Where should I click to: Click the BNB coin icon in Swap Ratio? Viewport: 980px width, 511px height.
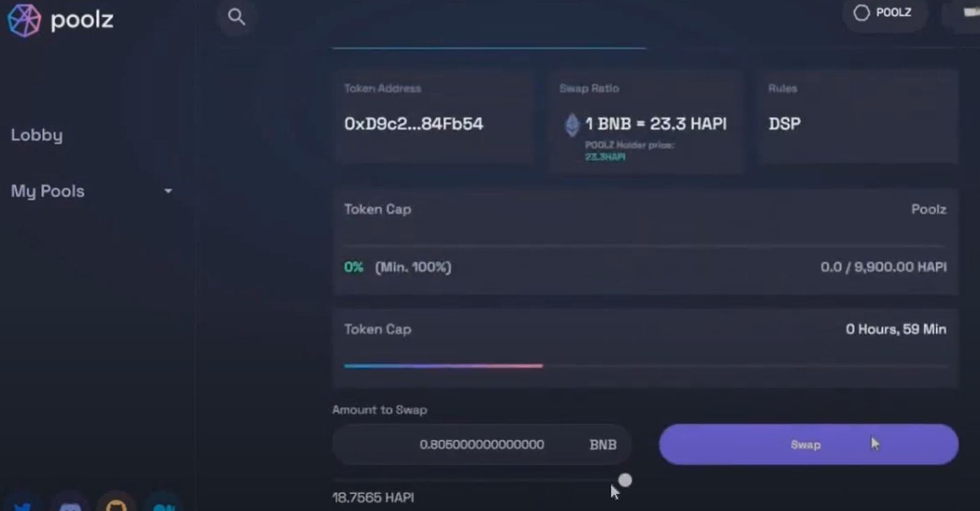point(571,125)
